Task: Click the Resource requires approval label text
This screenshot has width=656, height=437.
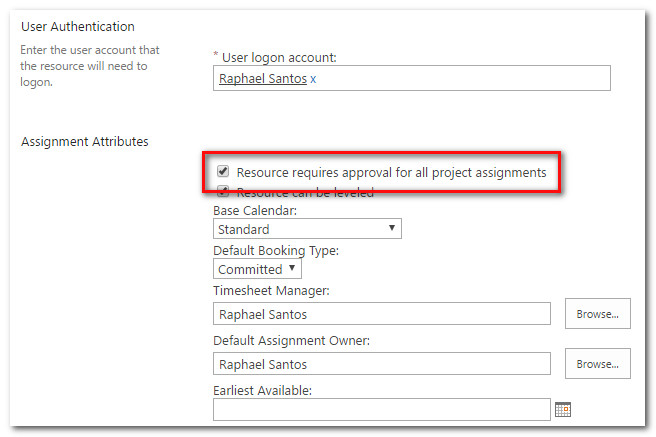Action: [391, 172]
